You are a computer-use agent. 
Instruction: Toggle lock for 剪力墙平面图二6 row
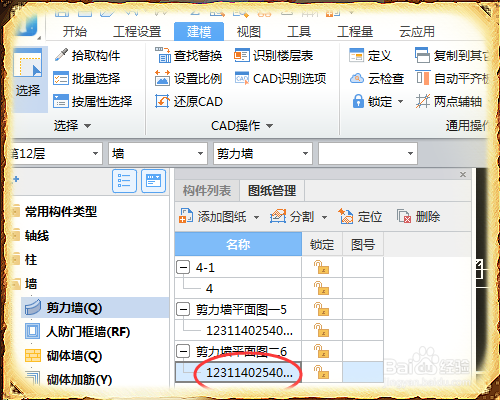[322, 351]
